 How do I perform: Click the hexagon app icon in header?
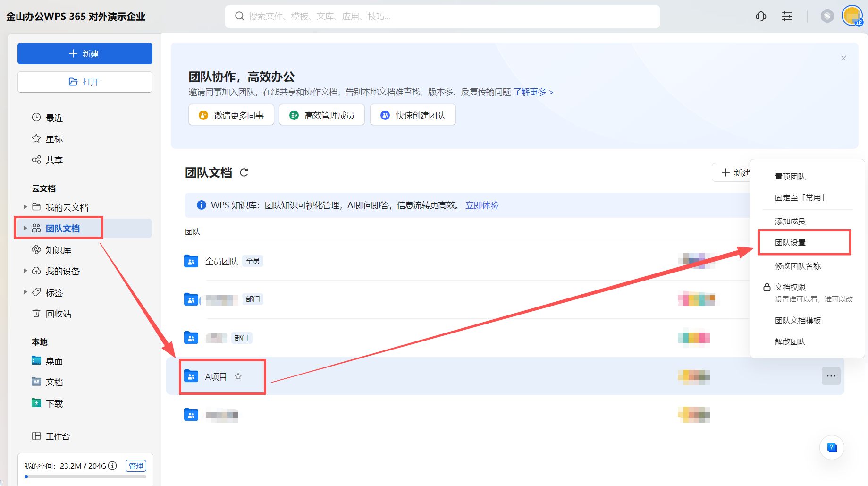click(x=827, y=17)
